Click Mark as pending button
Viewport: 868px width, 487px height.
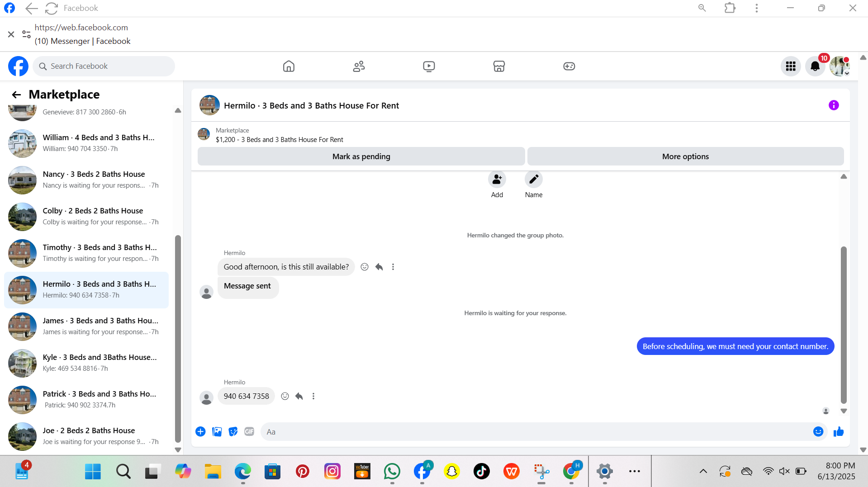(x=361, y=156)
